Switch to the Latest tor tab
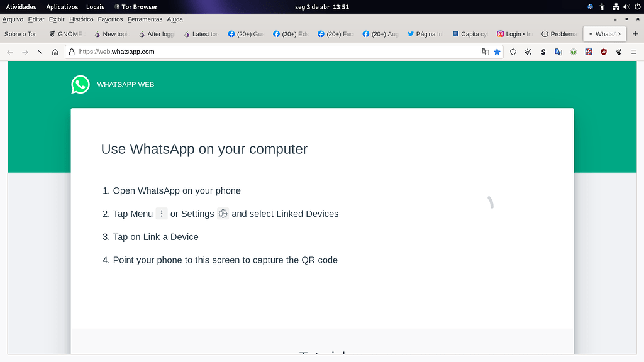 202,34
